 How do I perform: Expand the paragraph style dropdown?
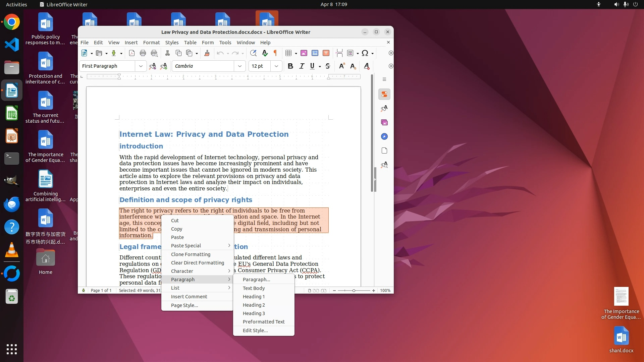pyautogui.click(x=141, y=66)
